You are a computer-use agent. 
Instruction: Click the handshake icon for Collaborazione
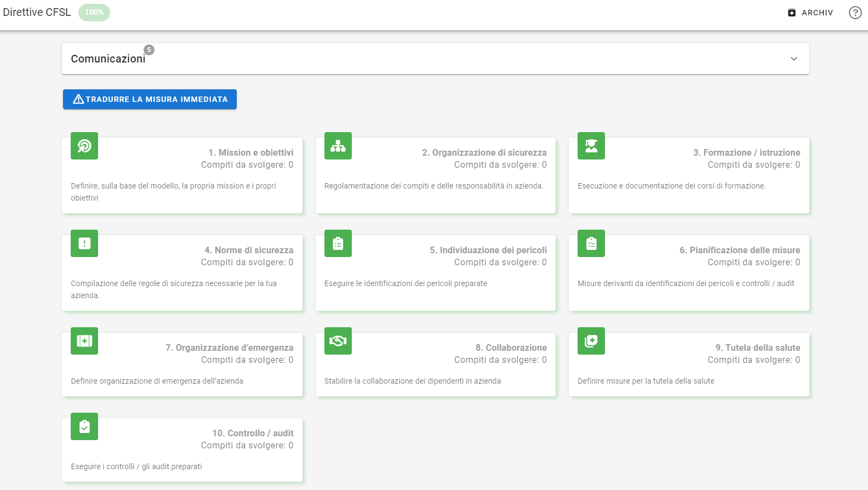point(338,341)
